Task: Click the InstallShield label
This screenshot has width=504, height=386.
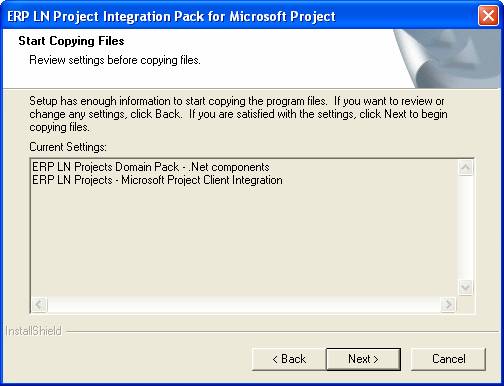Action: click(33, 331)
